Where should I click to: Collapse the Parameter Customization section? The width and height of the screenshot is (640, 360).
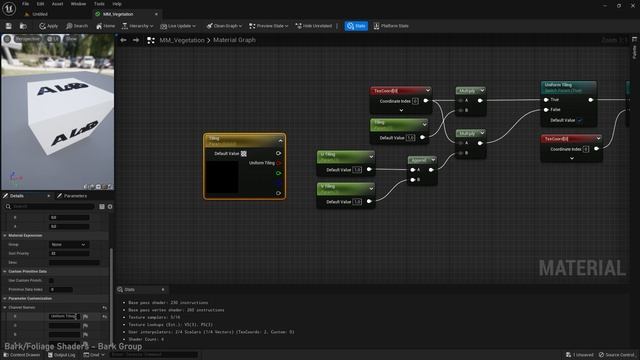(5, 298)
